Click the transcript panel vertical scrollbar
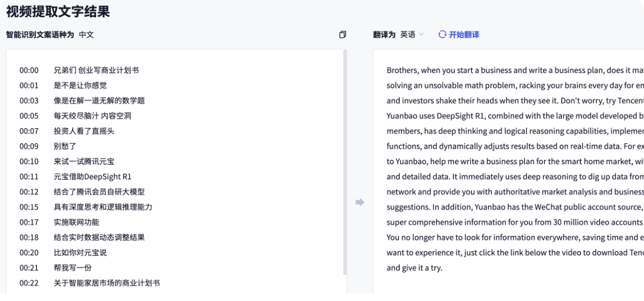Viewport: 644px width, 301px height. tap(345, 162)
